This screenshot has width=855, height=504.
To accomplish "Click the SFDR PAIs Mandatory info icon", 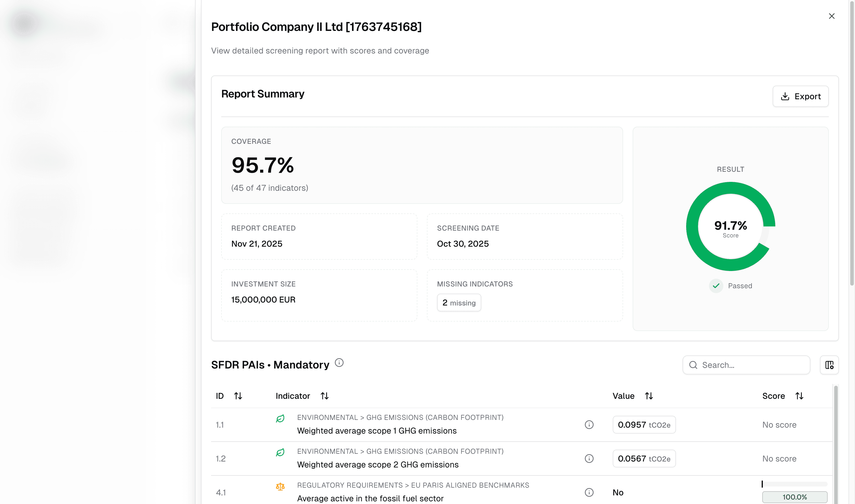I will click(339, 363).
